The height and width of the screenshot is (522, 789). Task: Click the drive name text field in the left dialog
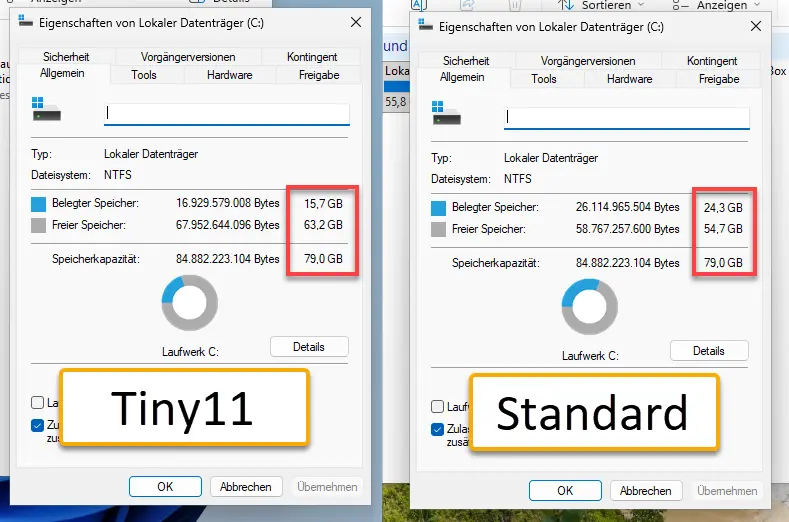(x=226, y=114)
